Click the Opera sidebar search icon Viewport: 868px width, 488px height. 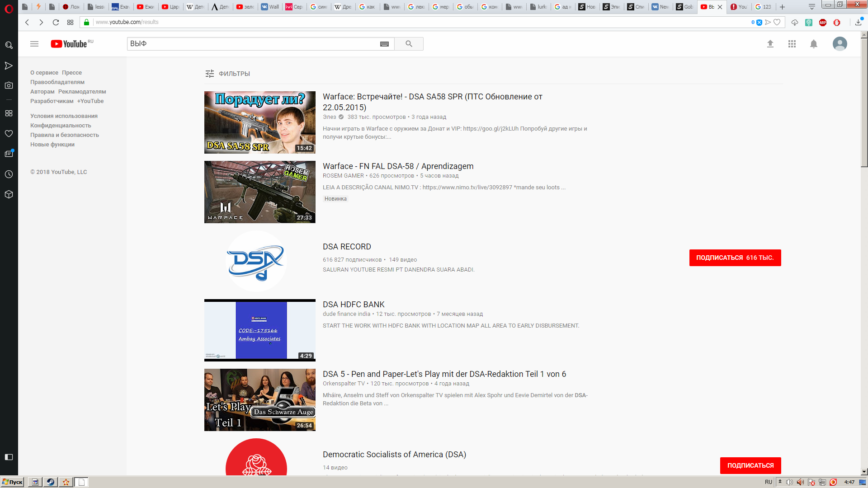[9, 45]
